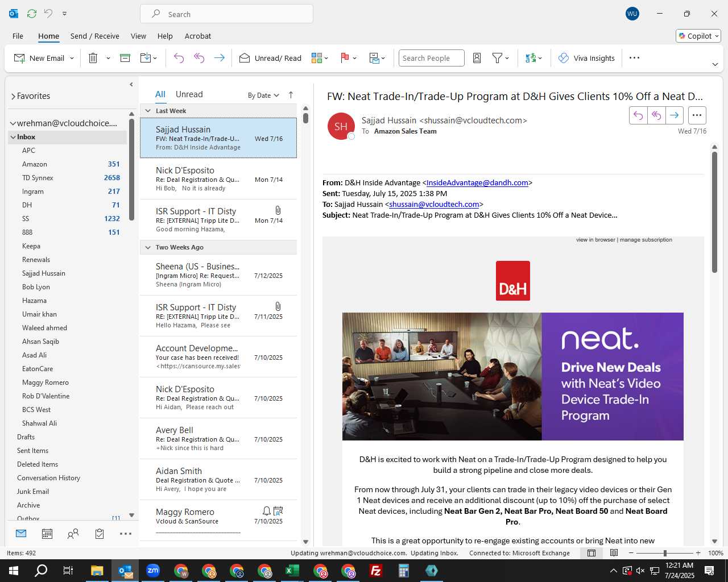Click the Archive box icon in ribbon
The height and width of the screenshot is (582, 728).
pos(125,58)
